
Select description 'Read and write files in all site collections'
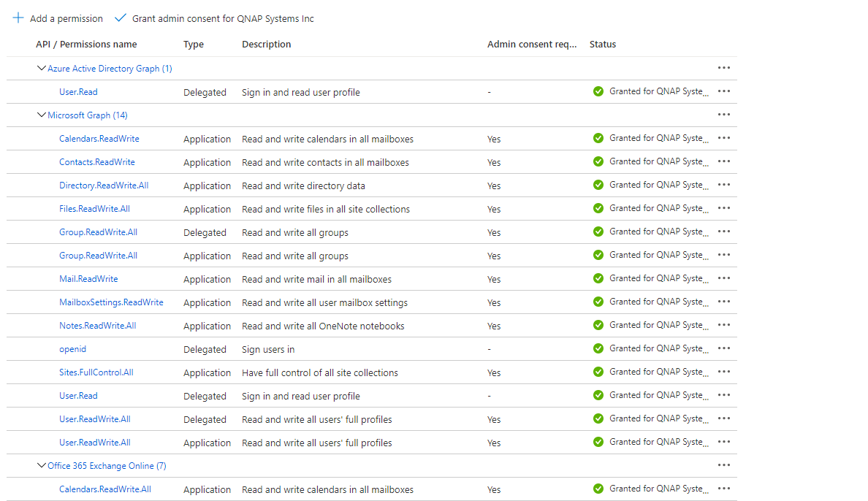pos(326,210)
